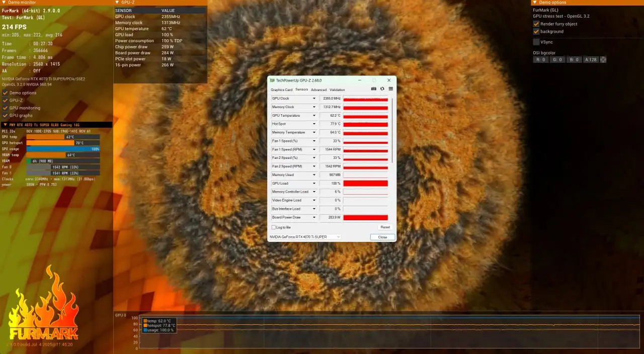The height and width of the screenshot is (354, 644).
Task: Open the GPU-Z hamburger menu
Action: pos(390,89)
